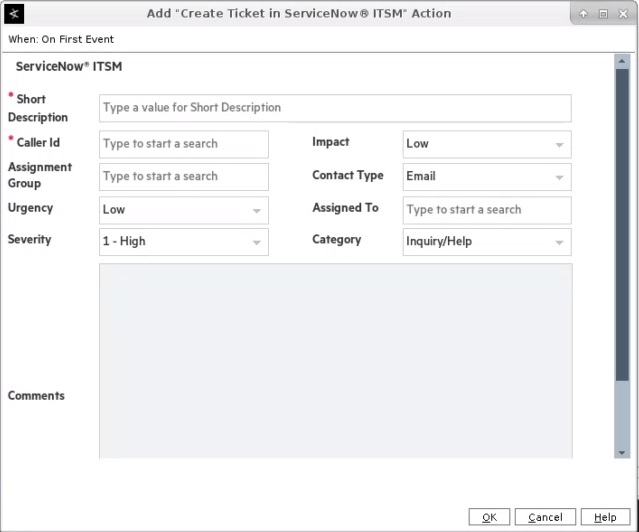Click the Cancel button
639x532 pixels.
[x=545, y=517]
